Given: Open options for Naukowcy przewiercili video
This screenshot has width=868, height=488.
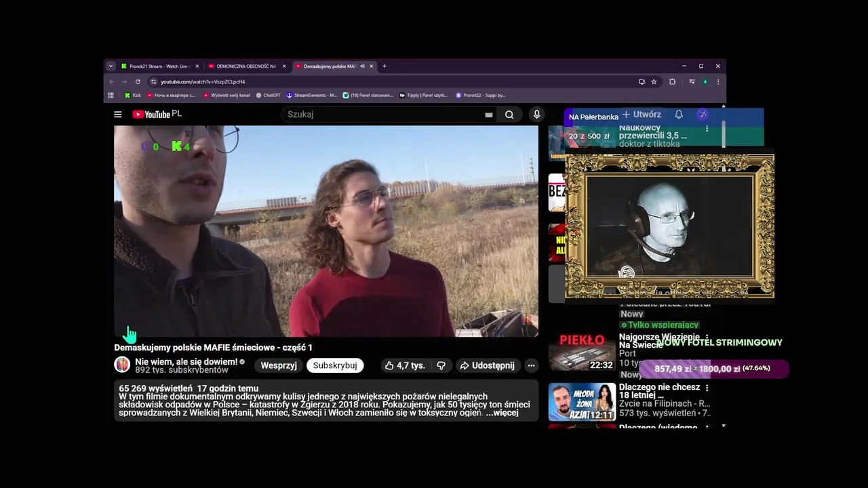Looking at the screenshot, I should pyautogui.click(x=707, y=128).
